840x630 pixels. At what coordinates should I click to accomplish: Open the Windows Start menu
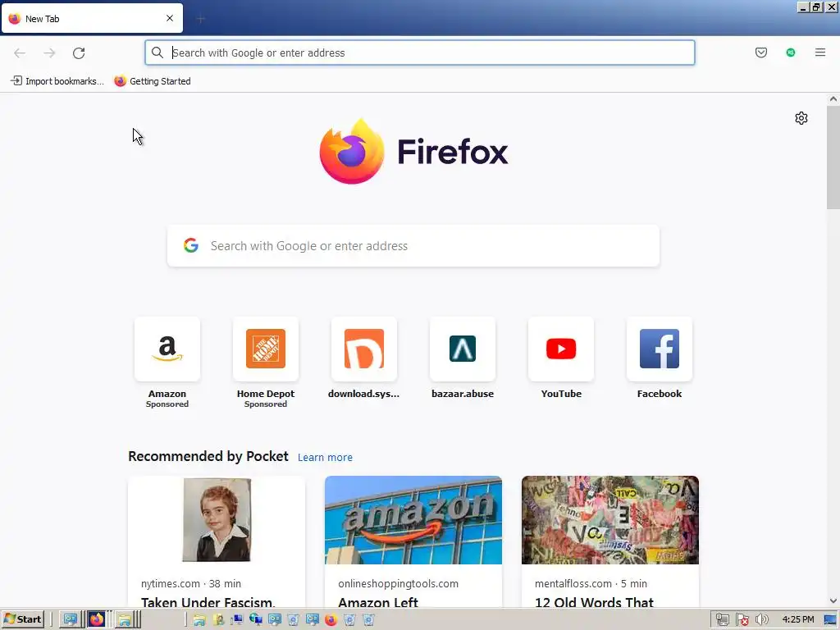click(22, 619)
